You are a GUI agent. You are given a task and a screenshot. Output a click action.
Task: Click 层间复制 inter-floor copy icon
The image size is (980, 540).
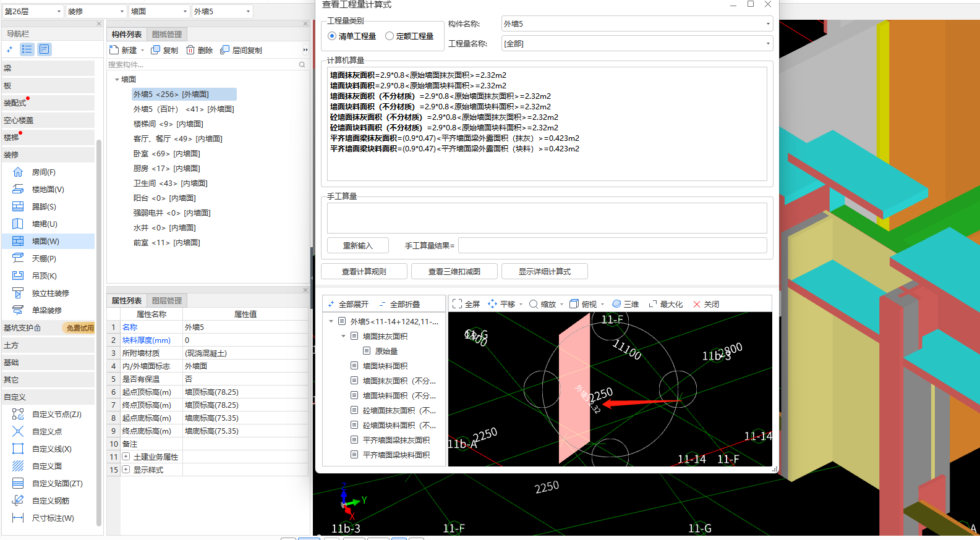(224, 50)
